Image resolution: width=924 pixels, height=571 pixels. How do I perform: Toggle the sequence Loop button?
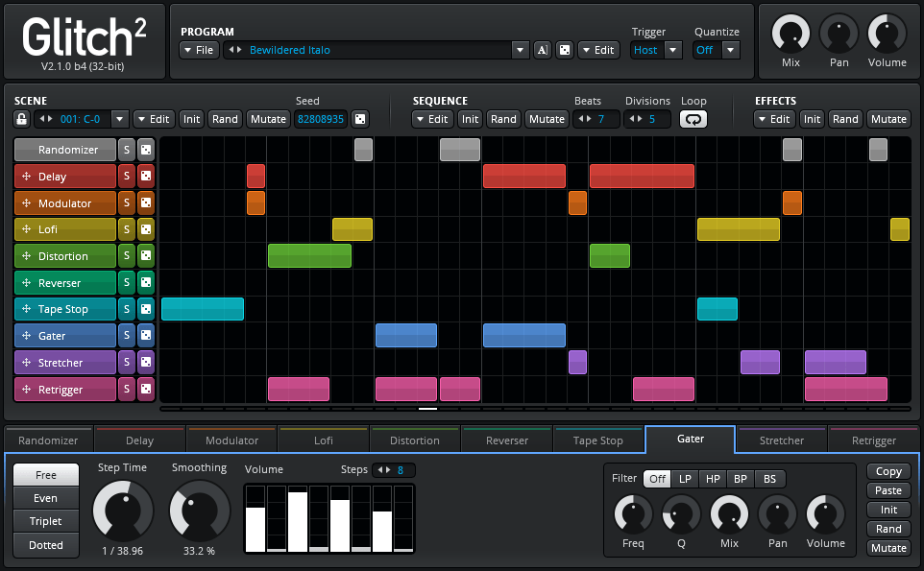(x=693, y=119)
